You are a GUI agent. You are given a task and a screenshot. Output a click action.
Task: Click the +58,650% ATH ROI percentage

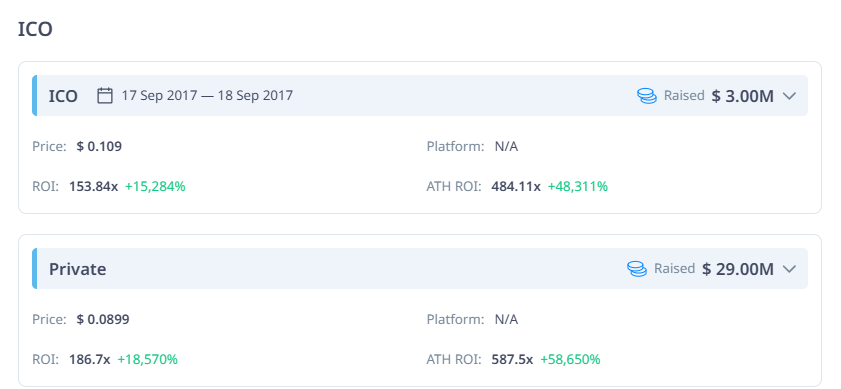(570, 359)
